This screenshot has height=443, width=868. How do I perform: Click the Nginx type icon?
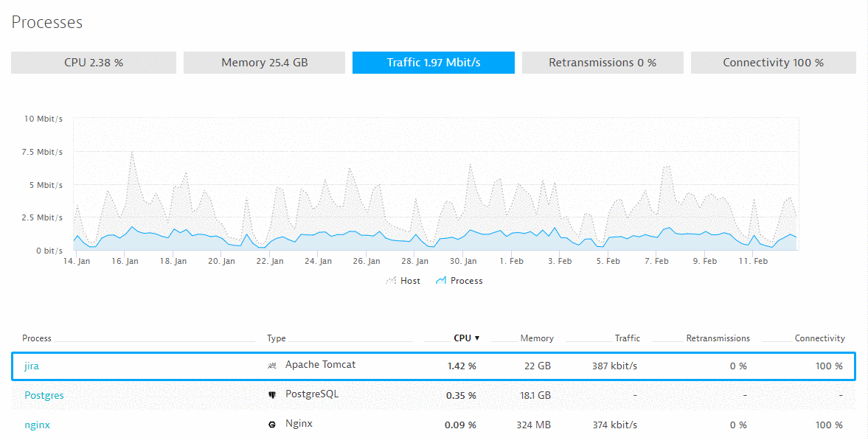click(272, 425)
